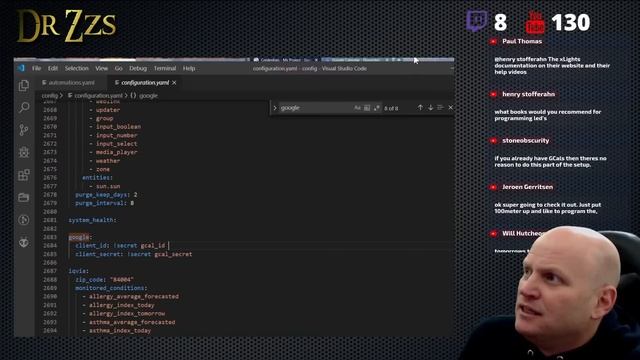The height and width of the screenshot is (360, 640).
Task: Click the highlighted 'google:' key
Action: click(80, 237)
